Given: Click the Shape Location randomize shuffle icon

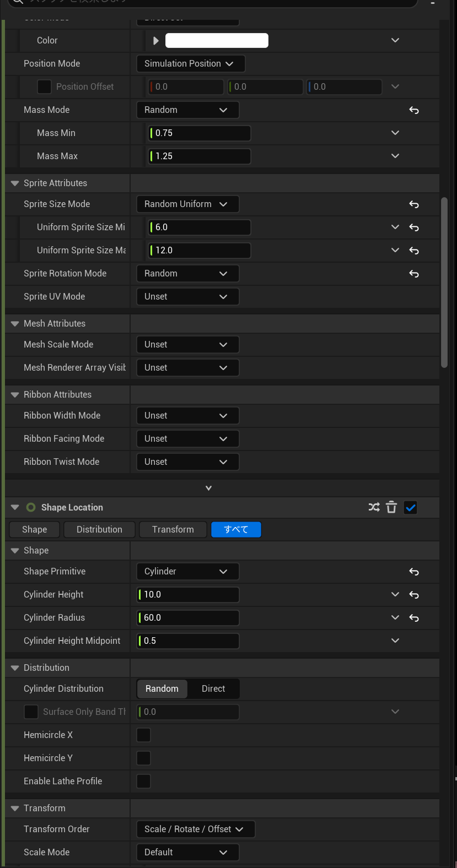Looking at the screenshot, I should pos(374,507).
